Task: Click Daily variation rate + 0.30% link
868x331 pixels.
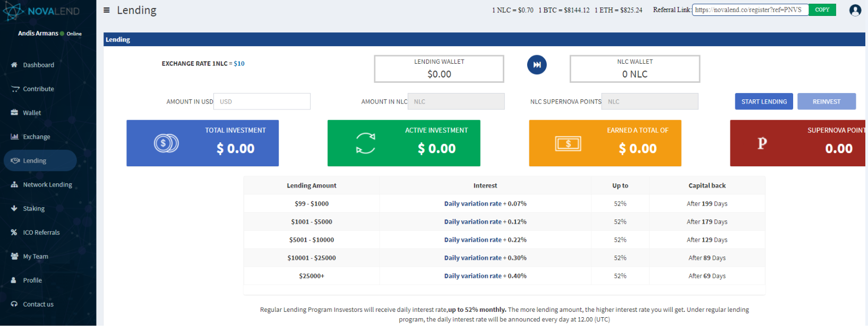Action: coord(485,258)
